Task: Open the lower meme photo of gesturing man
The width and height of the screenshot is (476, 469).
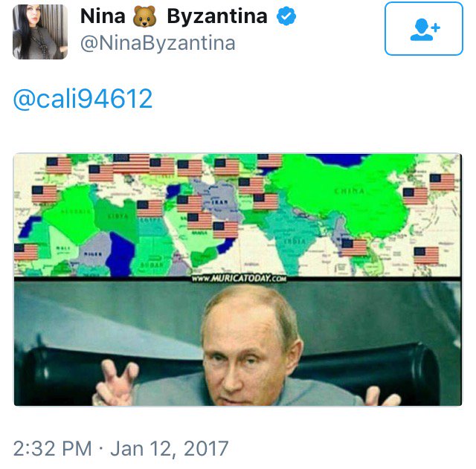Action: pos(238,343)
